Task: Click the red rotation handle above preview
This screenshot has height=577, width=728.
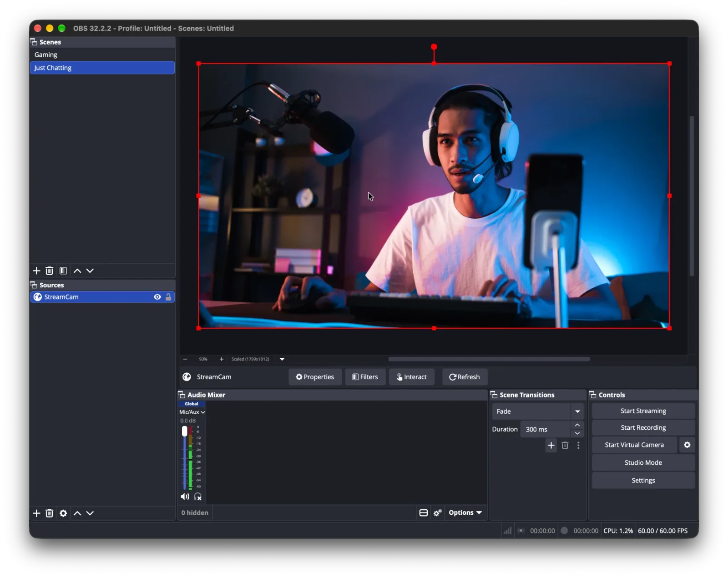Action: click(434, 47)
